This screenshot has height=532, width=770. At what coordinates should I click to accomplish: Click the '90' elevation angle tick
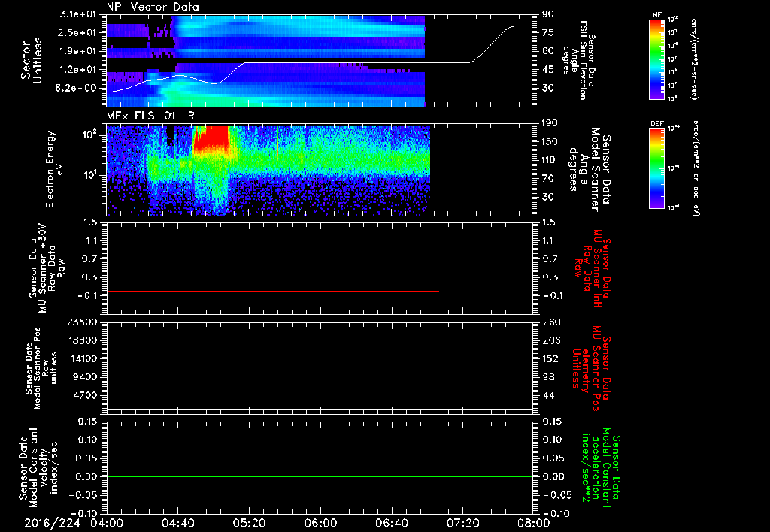(548, 14)
